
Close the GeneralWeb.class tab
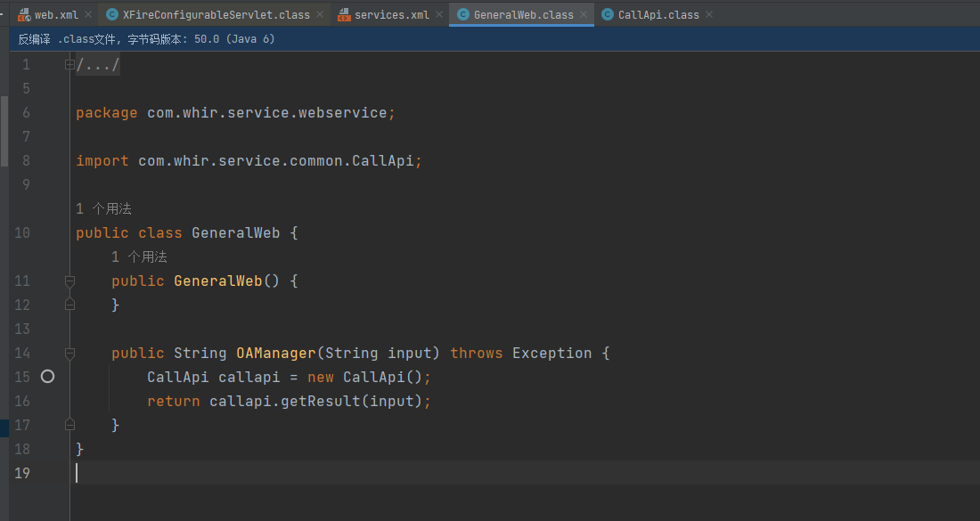[584, 15]
